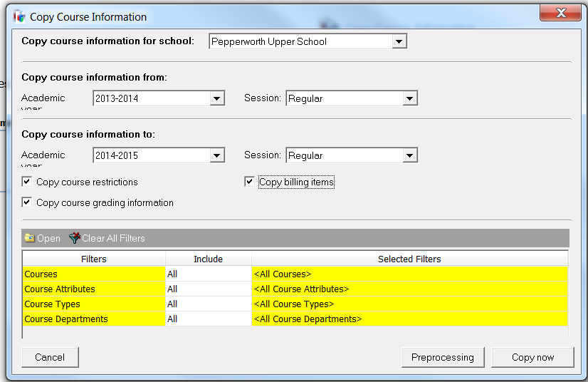Viewport: 588px width, 382px height.
Task: Open the school dropdown showing Pepperworth Upper School
Action: [x=399, y=41]
